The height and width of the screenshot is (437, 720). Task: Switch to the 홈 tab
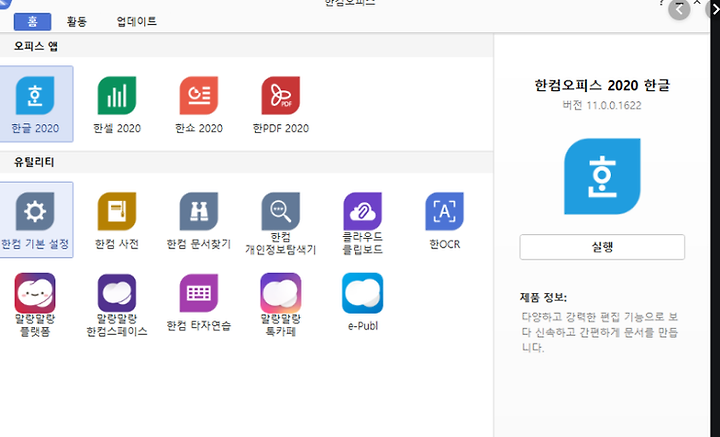click(32, 22)
